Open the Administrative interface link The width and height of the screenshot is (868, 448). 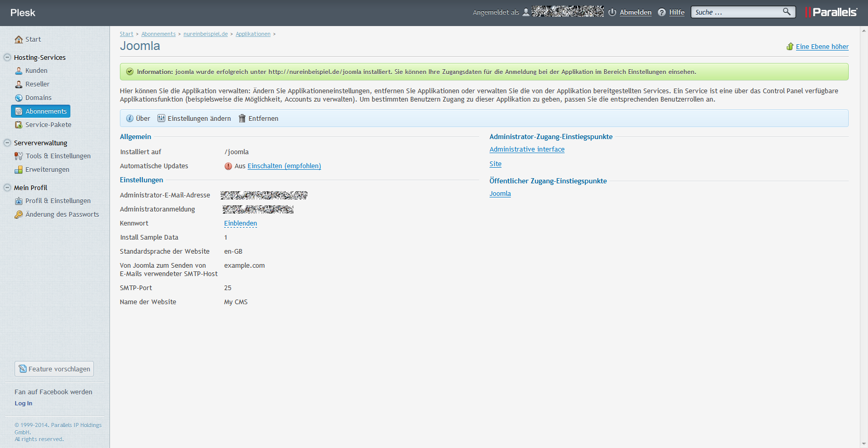[x=527, y=150]
